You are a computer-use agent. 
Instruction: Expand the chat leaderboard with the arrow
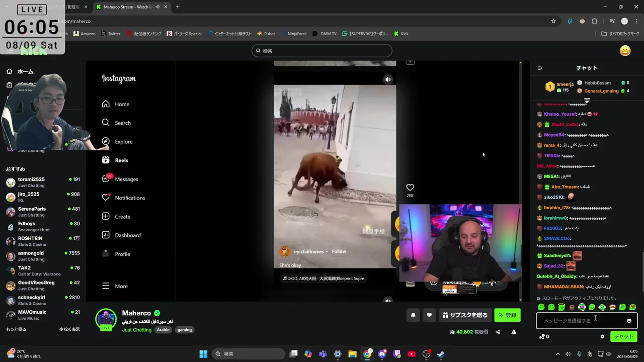587,101
